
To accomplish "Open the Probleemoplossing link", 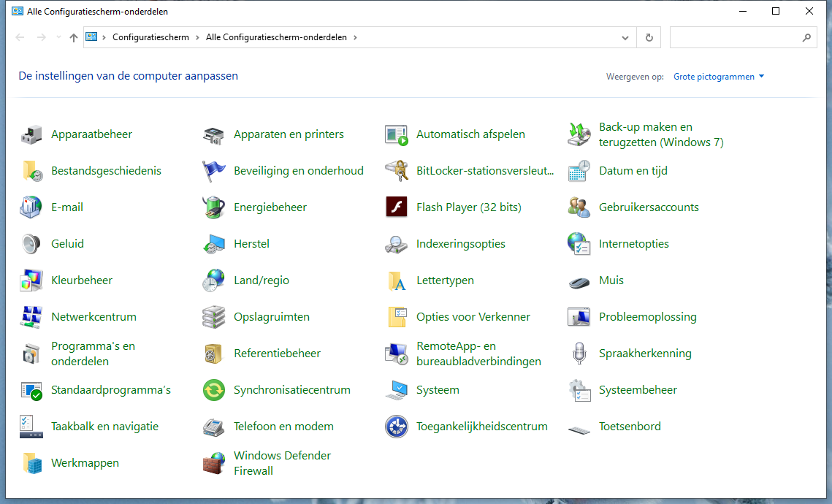I will point(648,317).
